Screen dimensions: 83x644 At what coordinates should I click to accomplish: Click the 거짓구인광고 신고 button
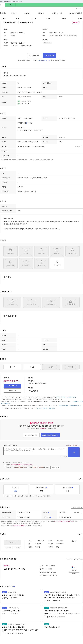[x=77, y=507]
